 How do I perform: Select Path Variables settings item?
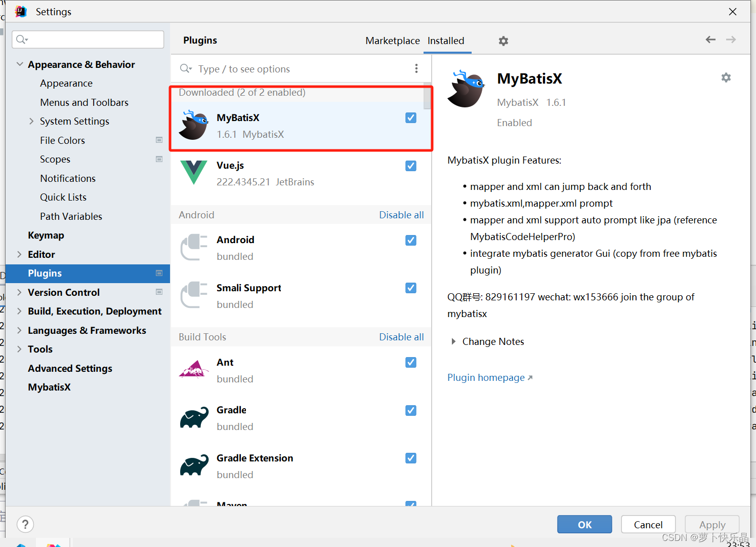71,216
